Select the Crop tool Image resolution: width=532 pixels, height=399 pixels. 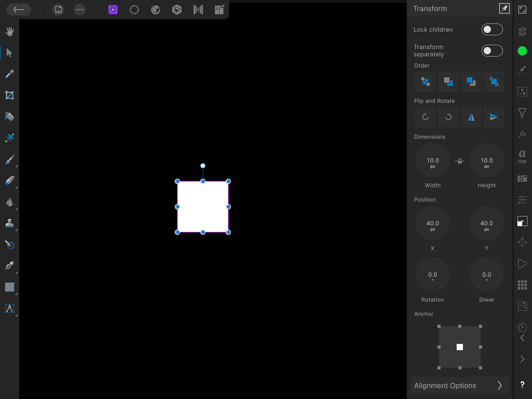pos(10,96)
